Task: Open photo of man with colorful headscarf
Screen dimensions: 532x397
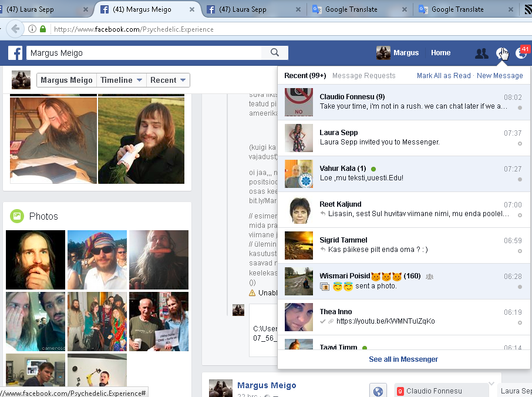Action: (x=97, y=260)
